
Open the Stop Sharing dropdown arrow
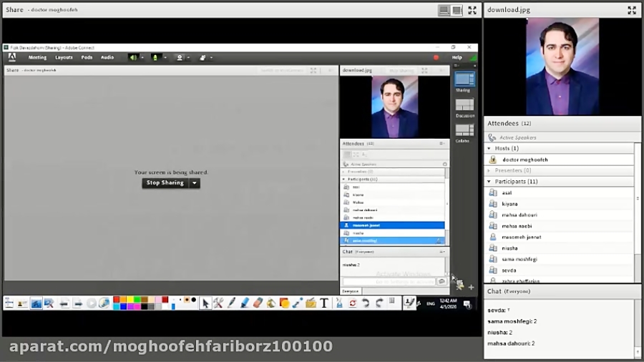point(194,182)
